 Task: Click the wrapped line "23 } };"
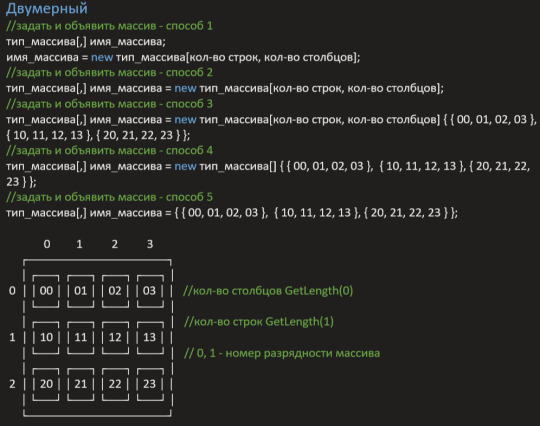tap(21, 182)
